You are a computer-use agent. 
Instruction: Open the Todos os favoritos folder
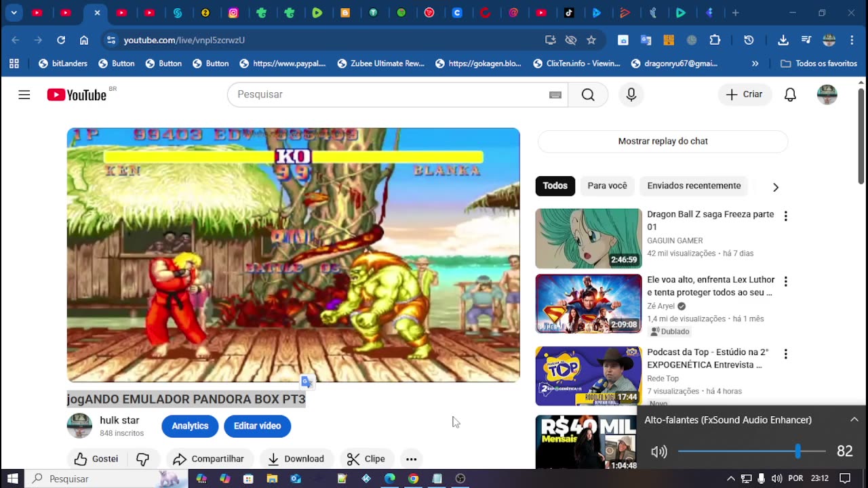point(818,64)
